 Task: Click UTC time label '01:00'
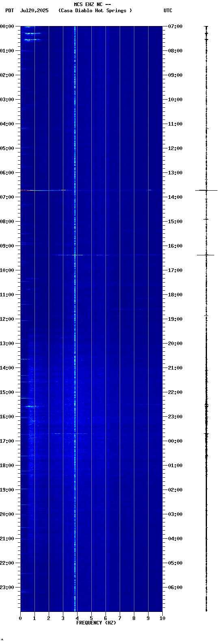click(175, 466)
